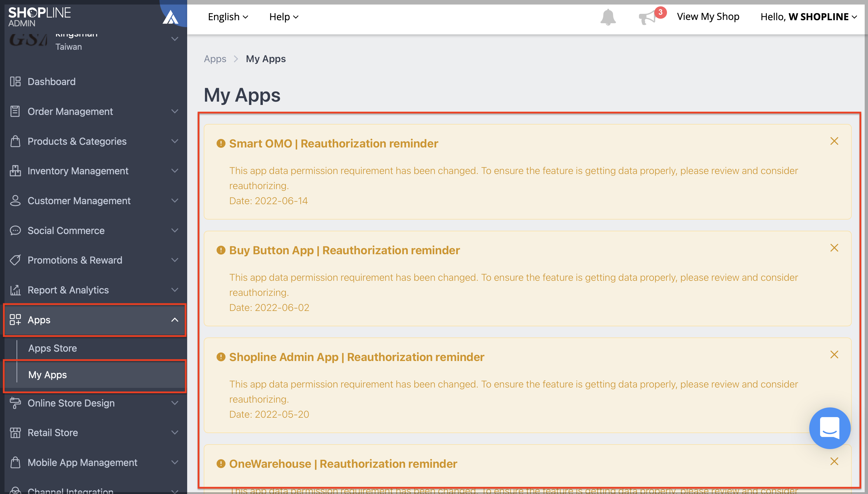This screenshot has width=868, height=494.
Task: Click the white triangle logo in the sidebar header
Action: 171,17
